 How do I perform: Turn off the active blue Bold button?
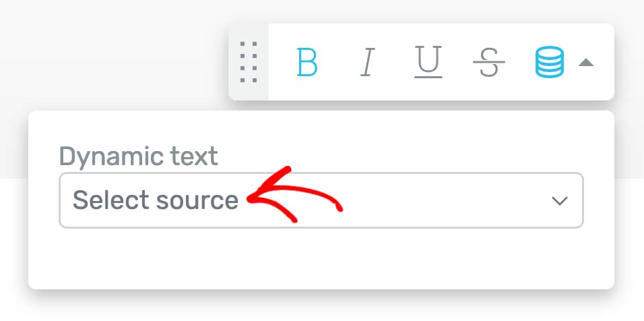point(307,62)
